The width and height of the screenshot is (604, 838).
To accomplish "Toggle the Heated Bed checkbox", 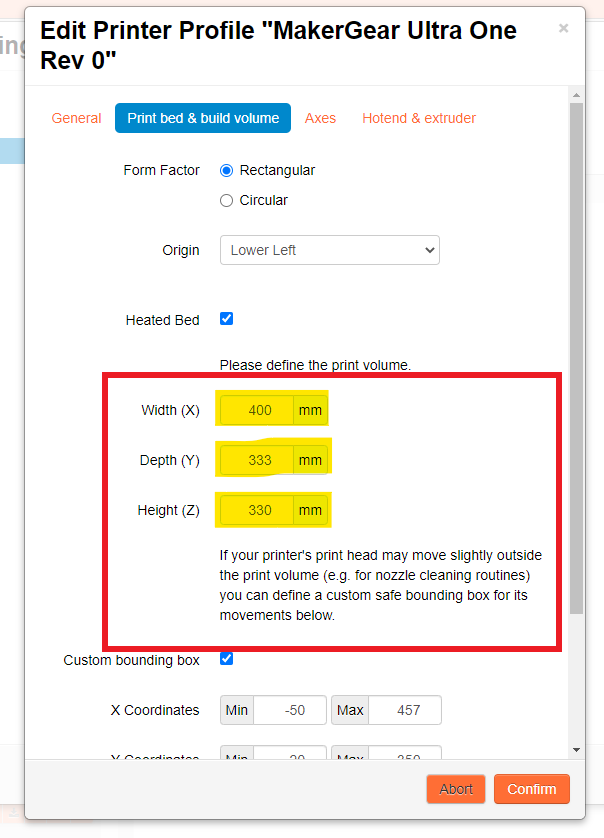I will point(227,319).
